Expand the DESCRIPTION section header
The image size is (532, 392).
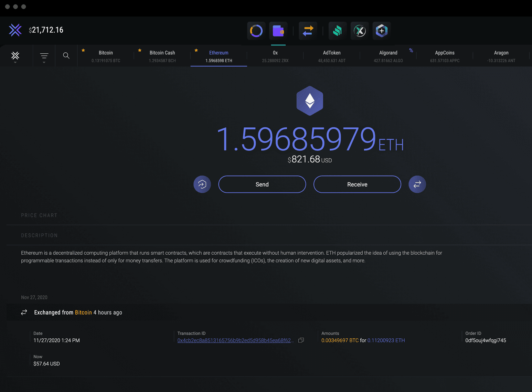coord(40,235)
